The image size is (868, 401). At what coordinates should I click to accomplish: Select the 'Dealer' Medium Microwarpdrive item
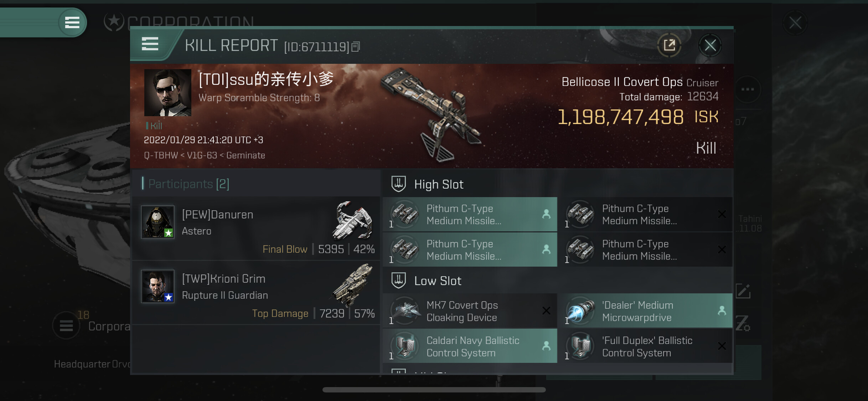click(x=645, y=311)
